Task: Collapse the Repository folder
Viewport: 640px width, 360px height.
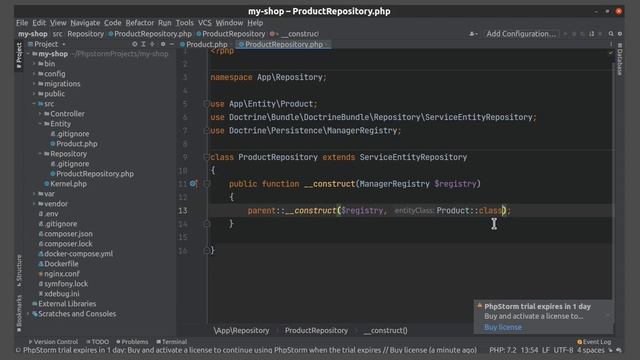Action: (40, 154)
